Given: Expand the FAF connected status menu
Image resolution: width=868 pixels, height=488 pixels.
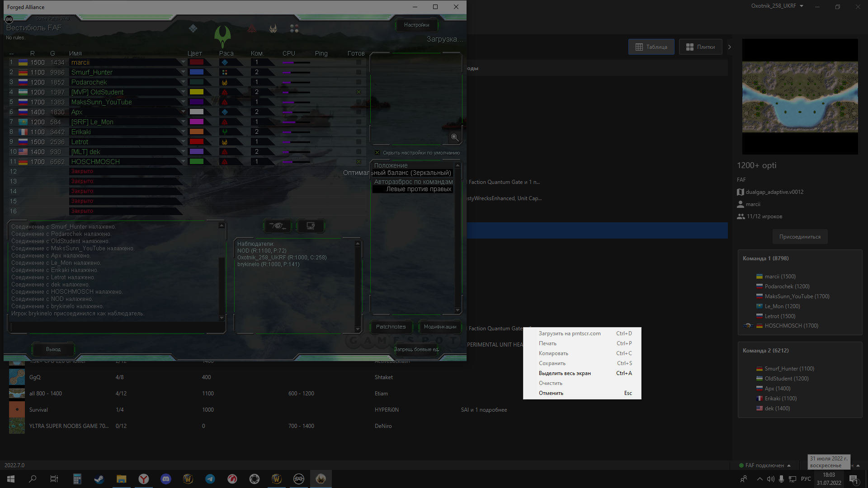Looking at the screenshot, I should 764,465.
